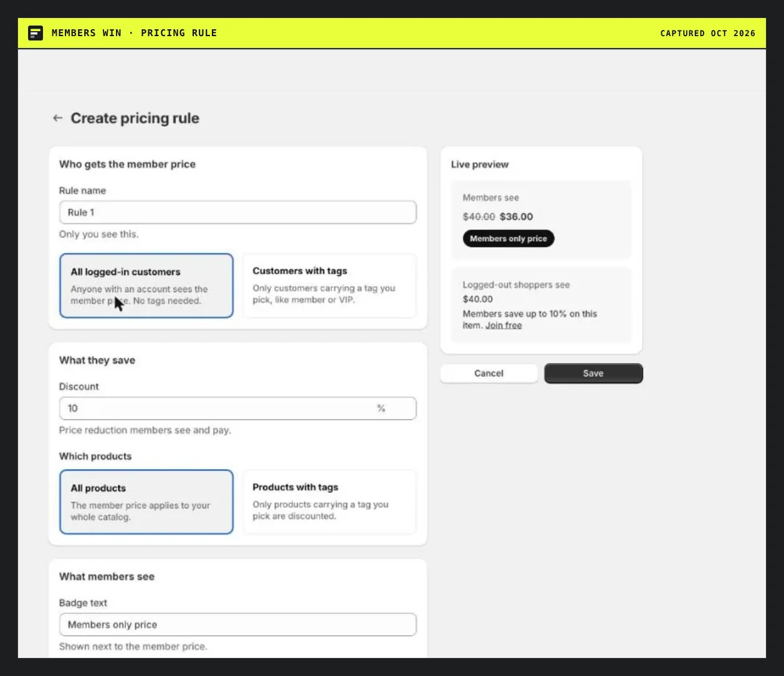Click the $36.00 member price

point(516,217)
